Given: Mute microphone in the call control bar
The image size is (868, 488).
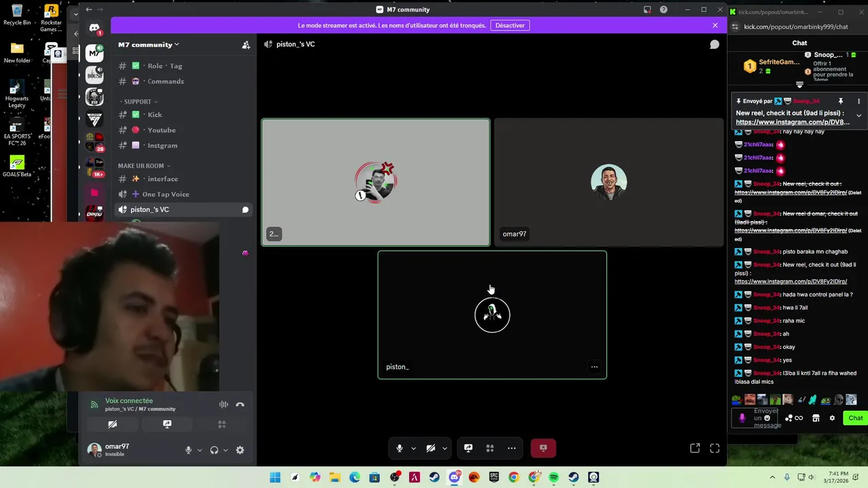Looking at the screenshot, I should 399,448.
